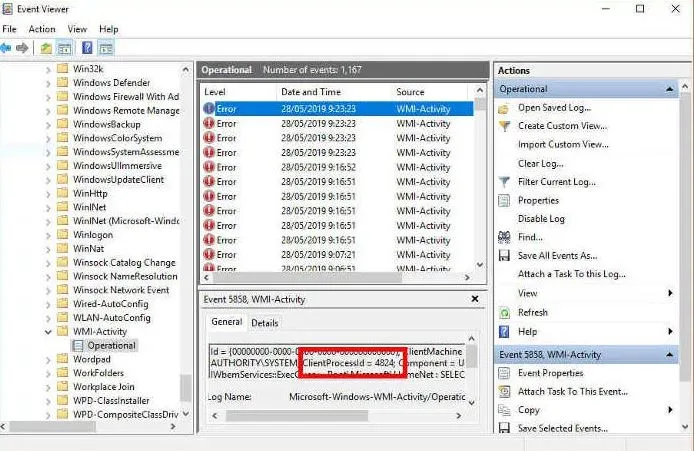Expand the Winlogon tree node
This screenshot has height=451, width=694.
coord(48,235)
